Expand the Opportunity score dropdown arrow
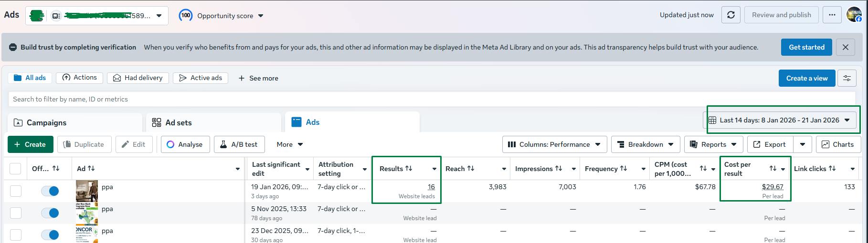The width and height of the screenshot is (868, 243). [261, 16]
